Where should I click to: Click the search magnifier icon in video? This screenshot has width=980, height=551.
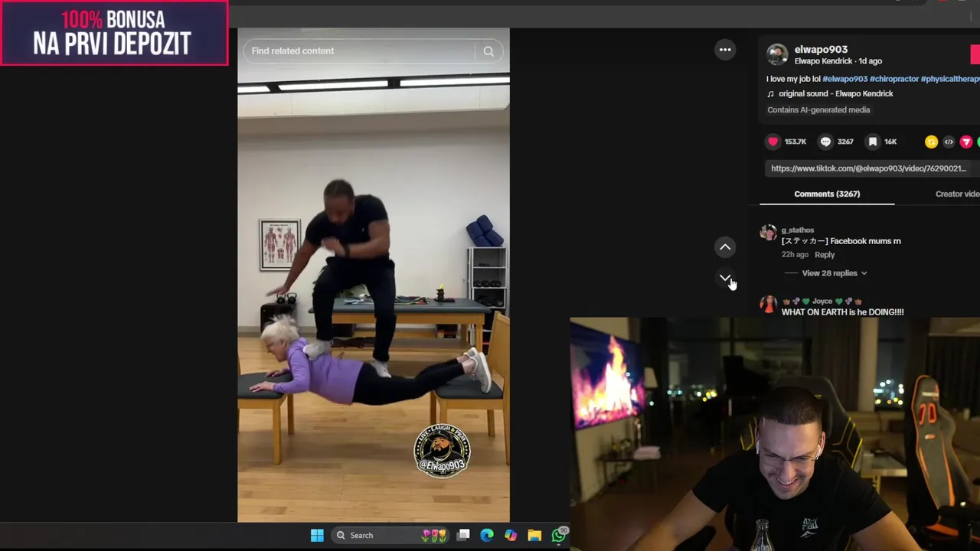pyautogui.click(x=488, y=51)
